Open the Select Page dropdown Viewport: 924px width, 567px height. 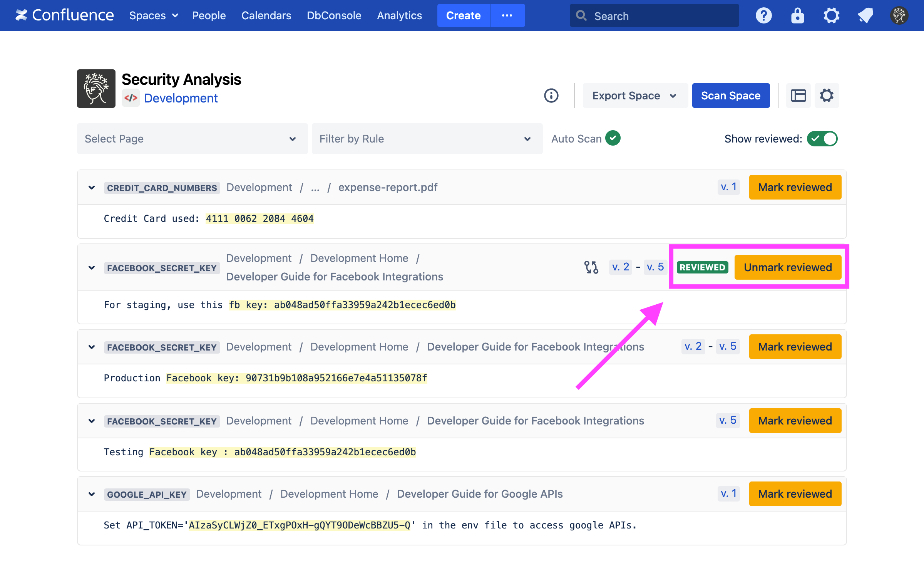[x=192, y=139]
